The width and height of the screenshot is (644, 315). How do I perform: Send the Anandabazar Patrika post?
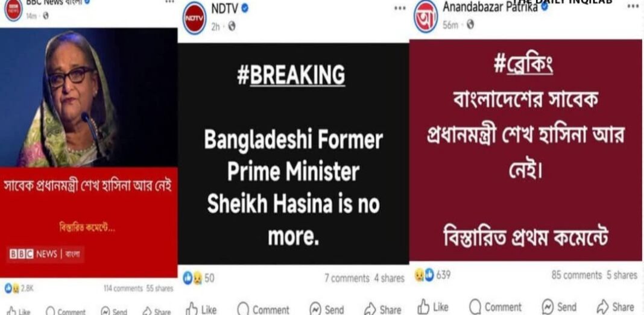(559, 307)
